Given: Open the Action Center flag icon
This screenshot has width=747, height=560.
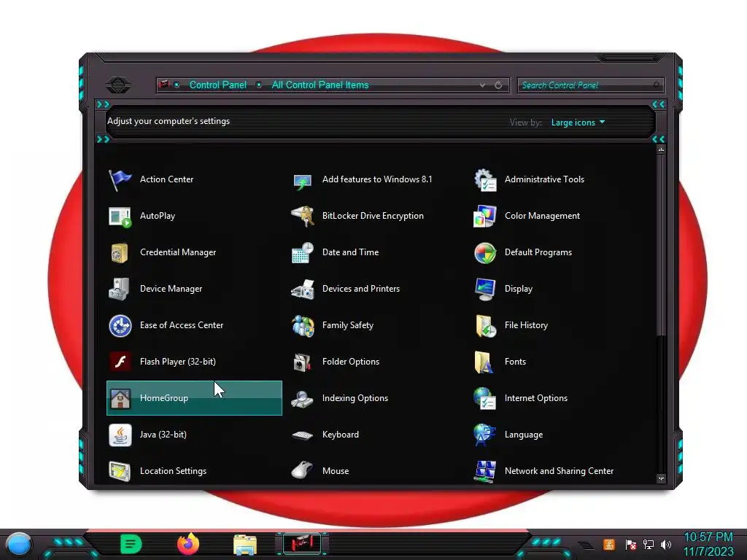Looking at the screenshot, I should (x=120, y=180).
